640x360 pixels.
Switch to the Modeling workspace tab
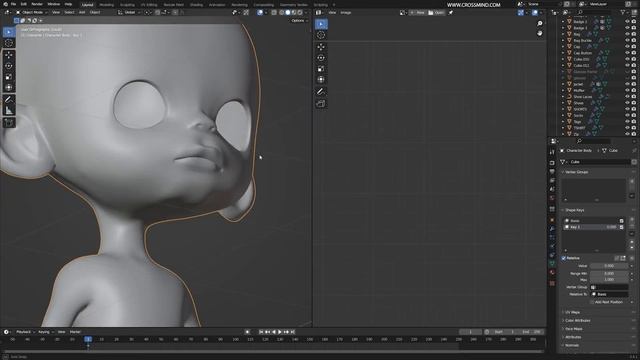pos(107,5)
